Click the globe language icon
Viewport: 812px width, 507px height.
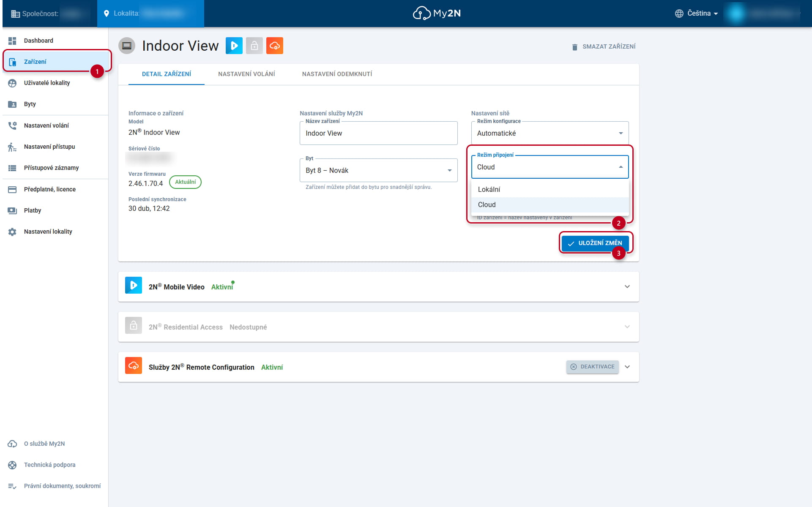pos(679,14)
